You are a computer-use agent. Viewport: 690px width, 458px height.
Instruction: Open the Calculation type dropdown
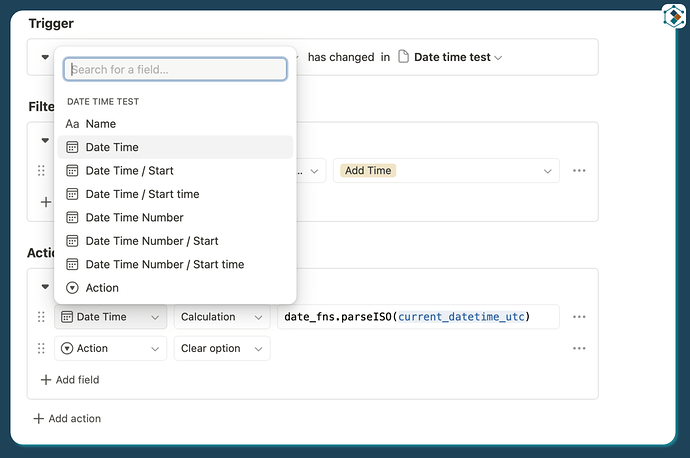click(x=222, y=317)
